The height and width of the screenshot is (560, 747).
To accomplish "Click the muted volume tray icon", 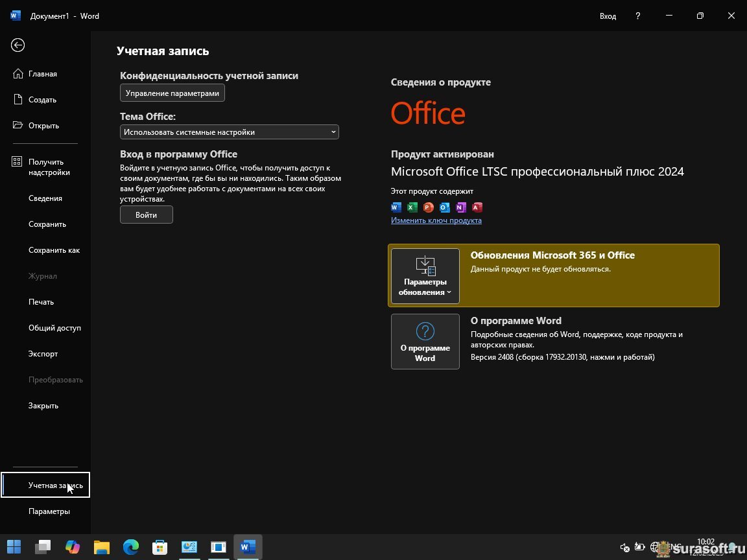I will (625, 548).
